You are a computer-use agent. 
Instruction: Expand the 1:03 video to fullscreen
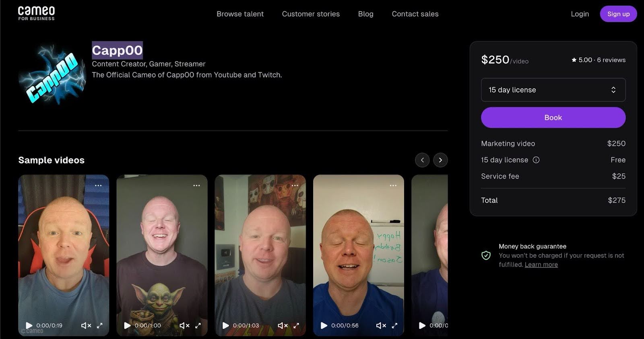click(296, 325)
